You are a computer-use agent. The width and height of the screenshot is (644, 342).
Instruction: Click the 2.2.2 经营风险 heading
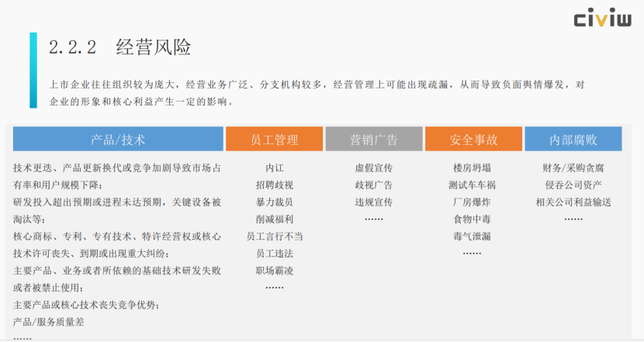pyautogui.click(x=119, y=47)
